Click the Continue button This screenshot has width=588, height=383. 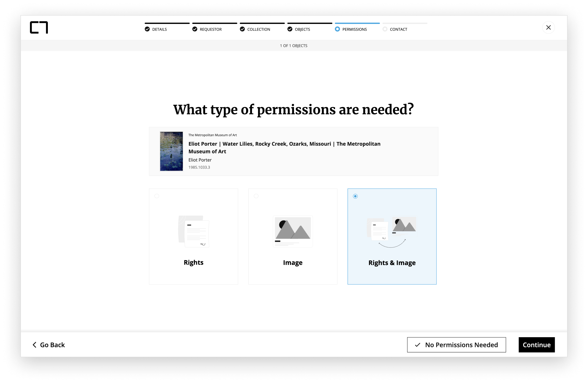pyautogui.click(x=536, y=345)
